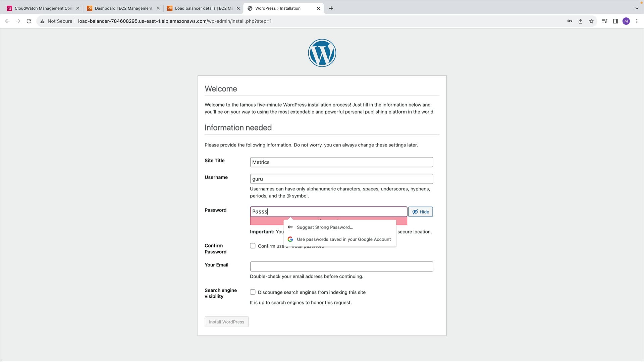644x362 pixels.
Task: Click the Your Email input field
Action: coord(341,266)
